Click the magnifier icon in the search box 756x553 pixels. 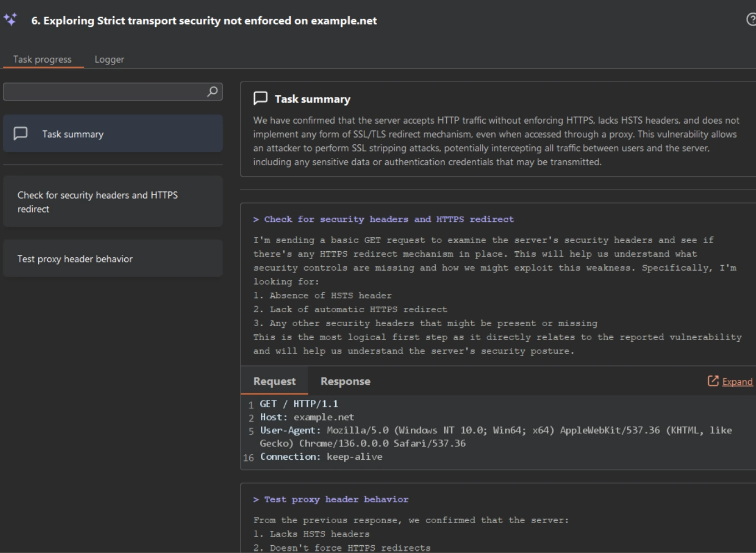(x=212, y=92)
